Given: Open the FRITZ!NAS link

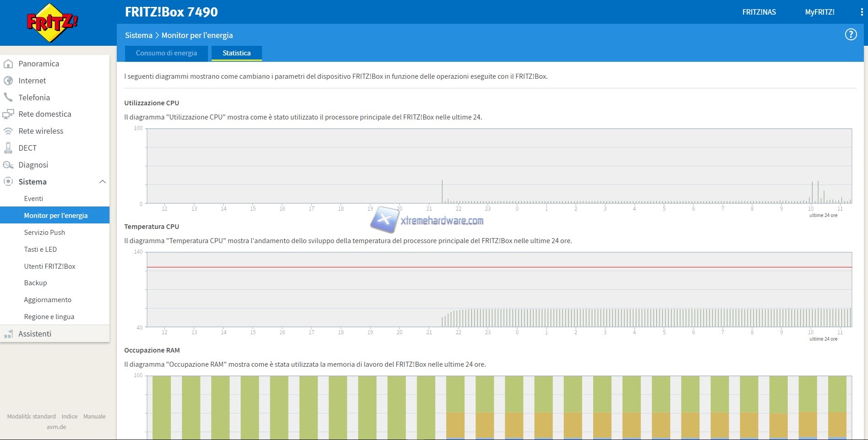Looking at the screenshot, I should click(x=759, y=12).
